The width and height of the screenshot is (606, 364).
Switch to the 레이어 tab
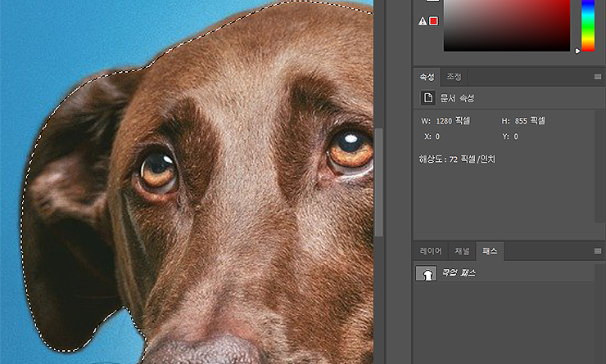click(431, 251)
